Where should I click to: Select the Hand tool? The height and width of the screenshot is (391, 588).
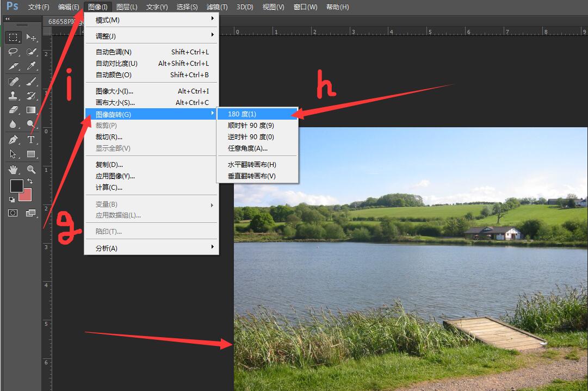coord(13,170)
